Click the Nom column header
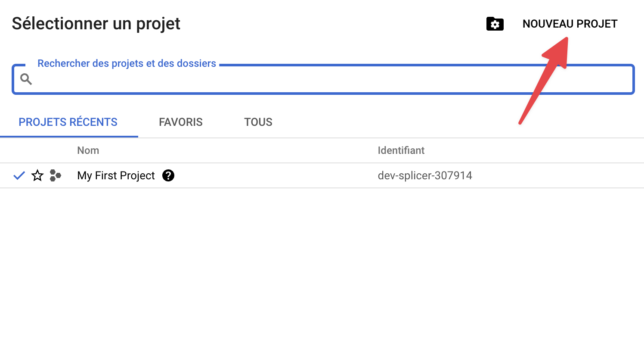The width and height of the screenshot is (644, 356). coord(88,150)
